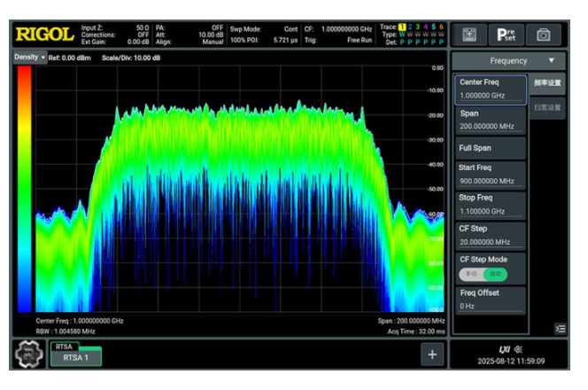
Task: Click the density color gradient bar
Action: click(x=25, y=189)
